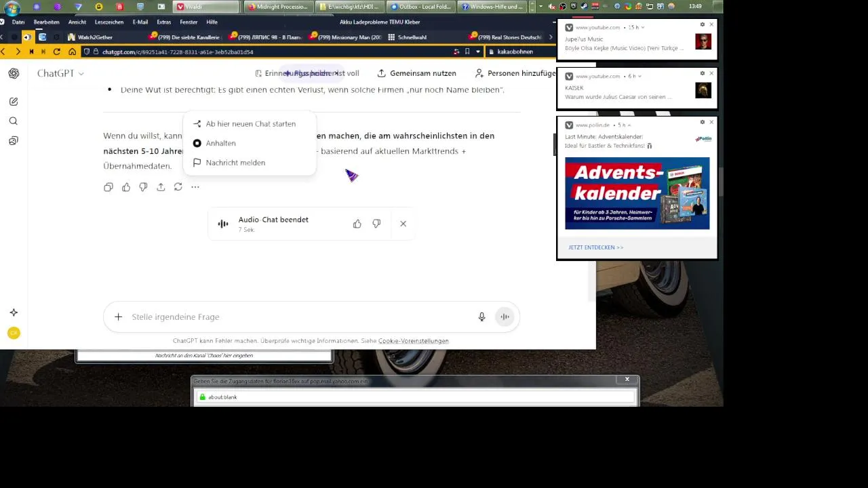Open the Bearbeiten menu
Image resolution: width=868 pixels, height=488 pixels.
47,22
